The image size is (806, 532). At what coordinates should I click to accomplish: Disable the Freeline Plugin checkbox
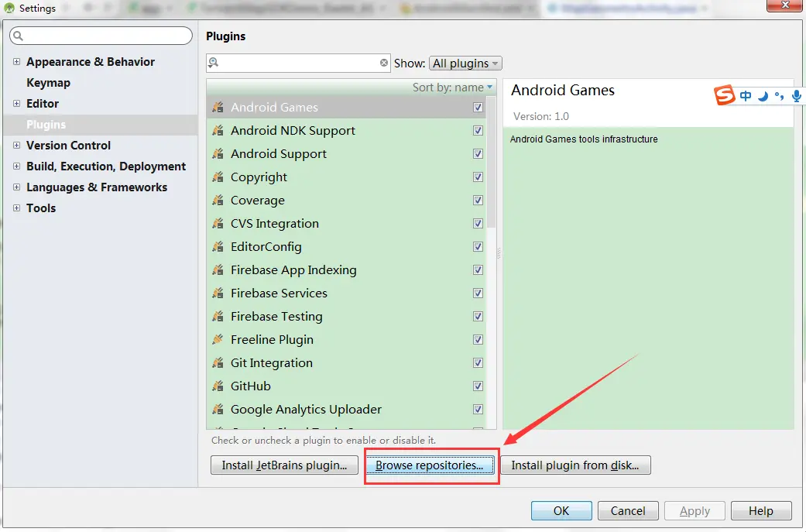pos(478,339)
